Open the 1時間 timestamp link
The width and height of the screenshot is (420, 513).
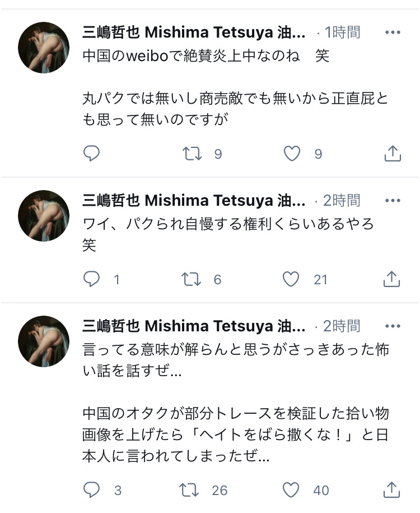tap(342, 33)
